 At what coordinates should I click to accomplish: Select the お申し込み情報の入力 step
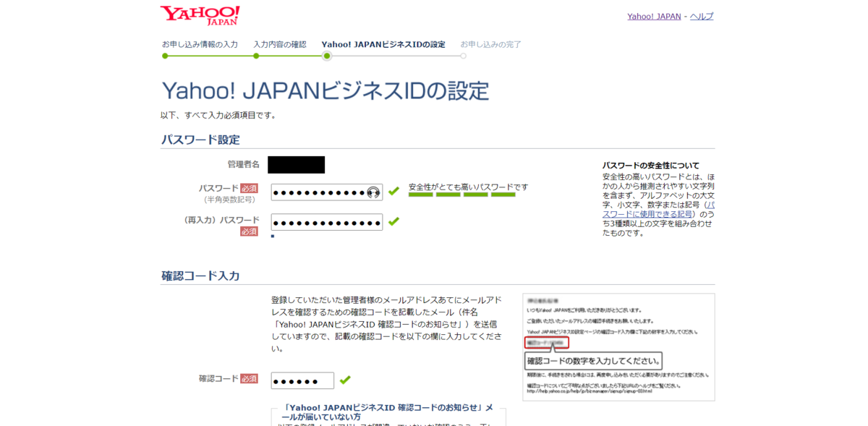(x=200, y=44)
